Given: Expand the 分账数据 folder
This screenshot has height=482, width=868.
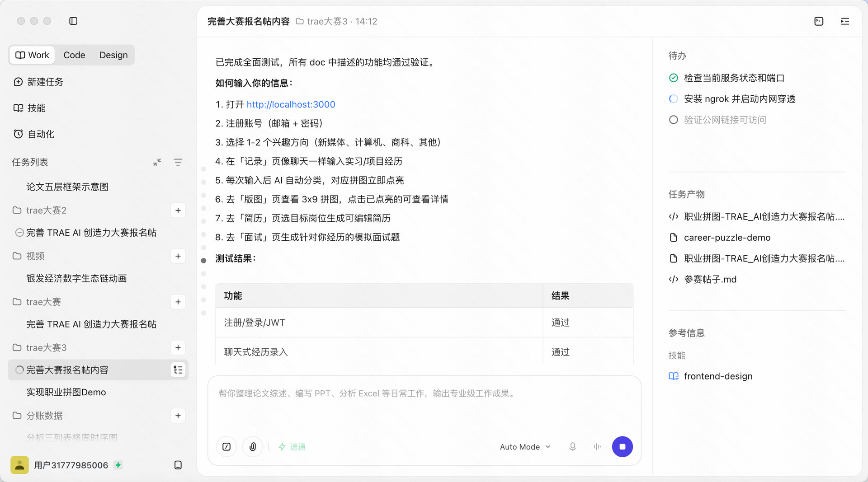Looking at the screenshot, I should [38, 416].
